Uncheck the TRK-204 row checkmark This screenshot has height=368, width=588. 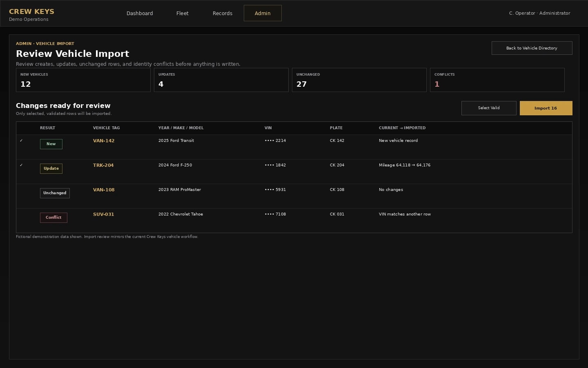tap(21, 165)
